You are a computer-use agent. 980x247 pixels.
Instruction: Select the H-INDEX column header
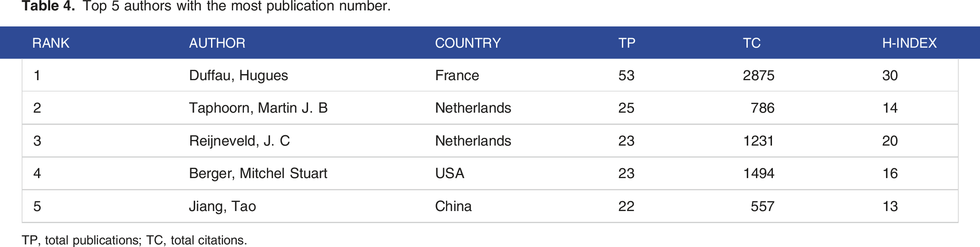(x=910, y=43)
